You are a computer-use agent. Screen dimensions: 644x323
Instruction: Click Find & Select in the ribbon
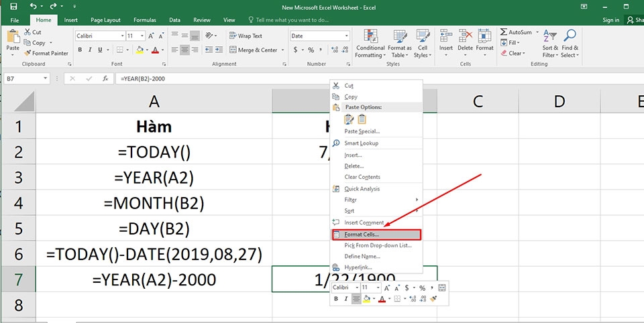(x=570, y=44)
